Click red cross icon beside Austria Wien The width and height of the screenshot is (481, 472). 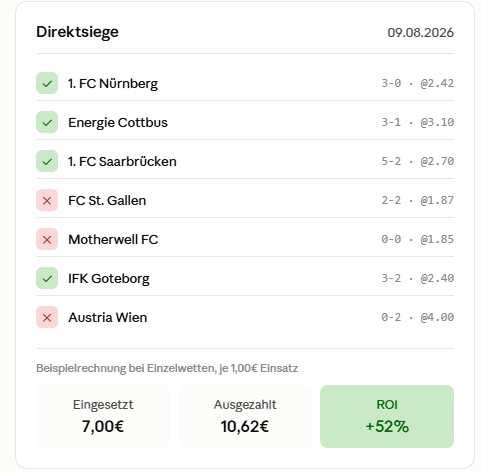click(47, 317)
